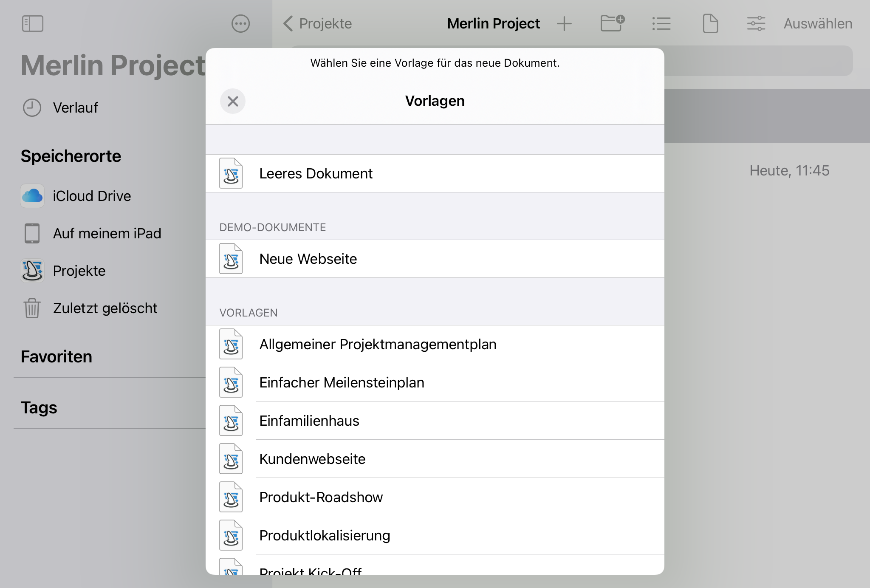Viewport: 870px width, 588px height.
Task: Click the Produktlokalisierung file icon
Action: 231,535
